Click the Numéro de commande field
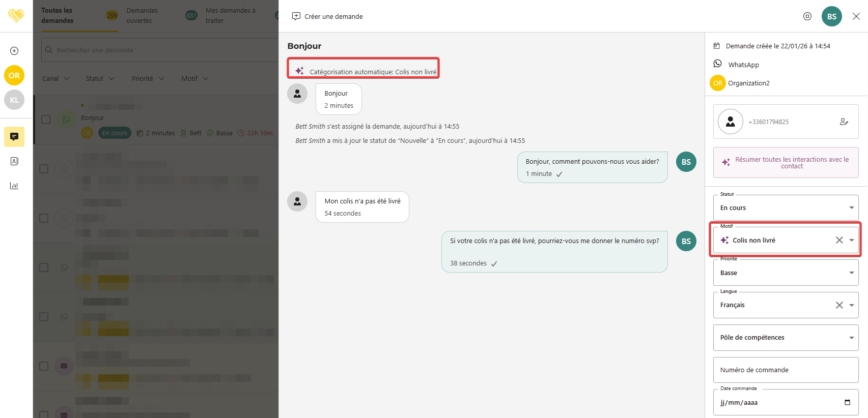This screenshot has width=868, height=418. click(x=786, y=370)
